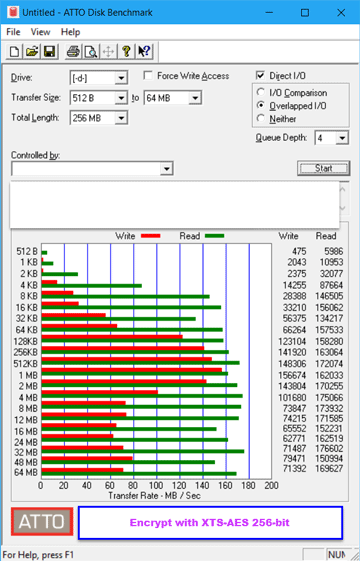
Task: Click the description text box scrollbar
Action: point(344,199)
